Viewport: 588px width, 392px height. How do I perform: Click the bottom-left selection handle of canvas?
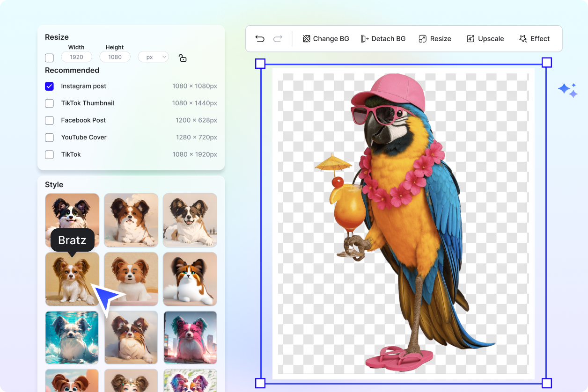pos(260,384)
